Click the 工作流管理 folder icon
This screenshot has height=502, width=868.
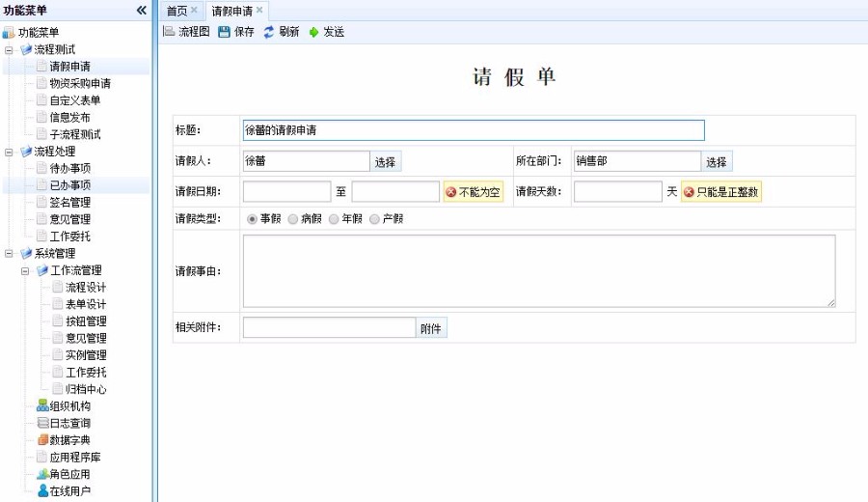[x=42, y=270]
